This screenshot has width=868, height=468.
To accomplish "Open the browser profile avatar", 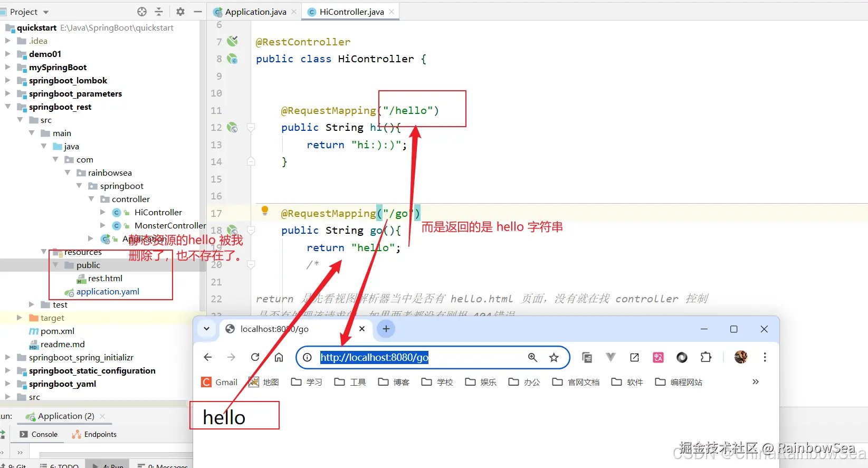I will tap(741, 357).
